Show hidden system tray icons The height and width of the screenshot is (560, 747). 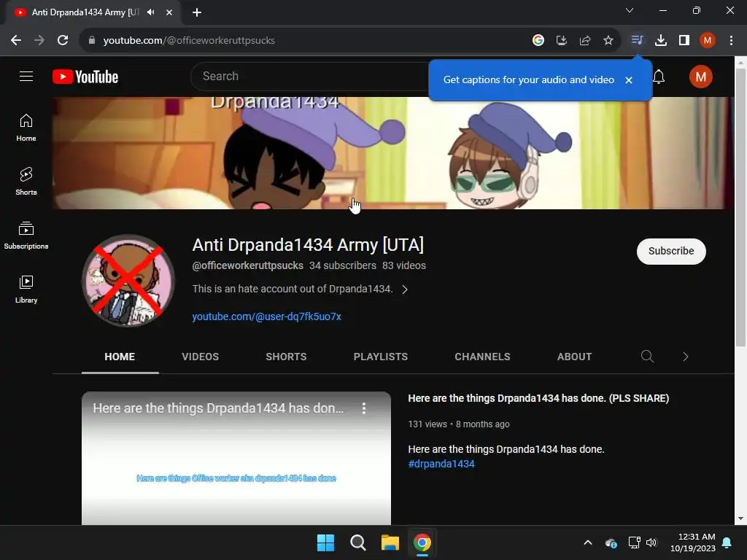pos(588,542)
